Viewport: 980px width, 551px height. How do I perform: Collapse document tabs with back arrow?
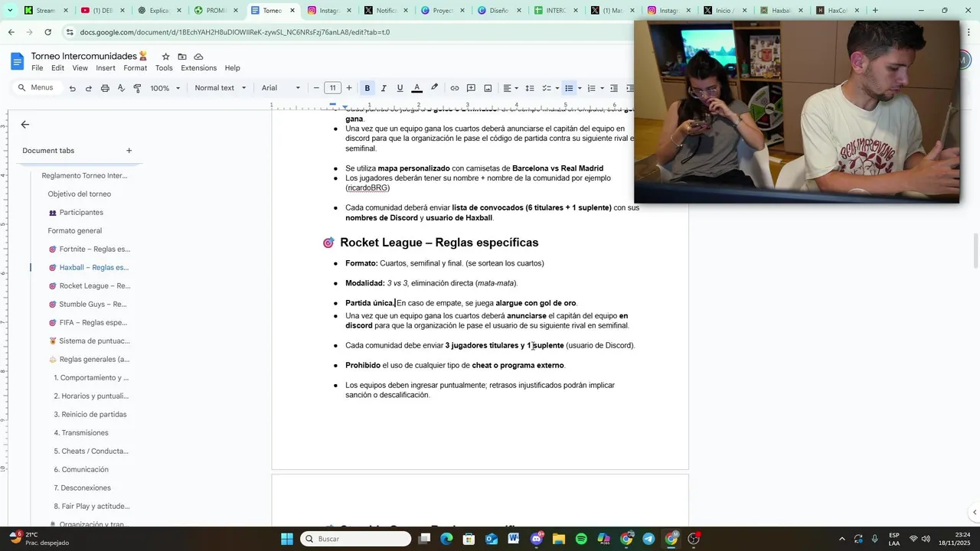(25, 124)
